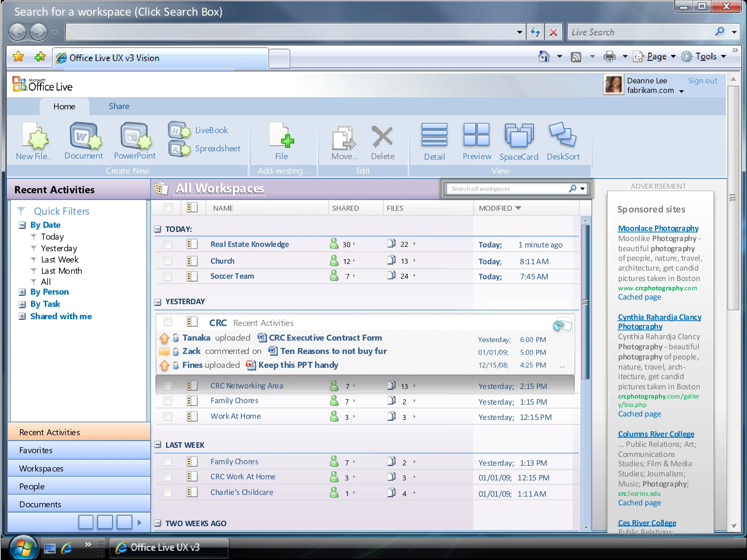Open the Columns River College link
The width and height of the screenshot is (747, 560).
click(x=656, y=434)
